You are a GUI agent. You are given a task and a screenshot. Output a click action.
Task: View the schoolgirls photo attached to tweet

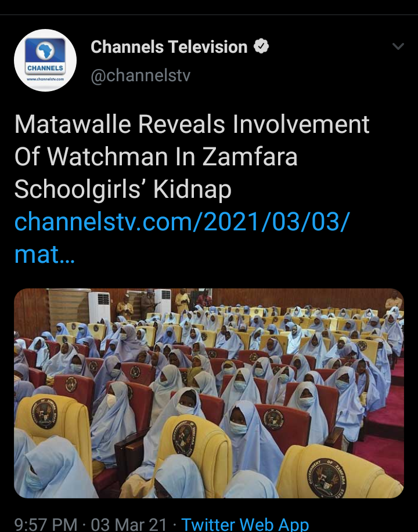tap(209, 393)
